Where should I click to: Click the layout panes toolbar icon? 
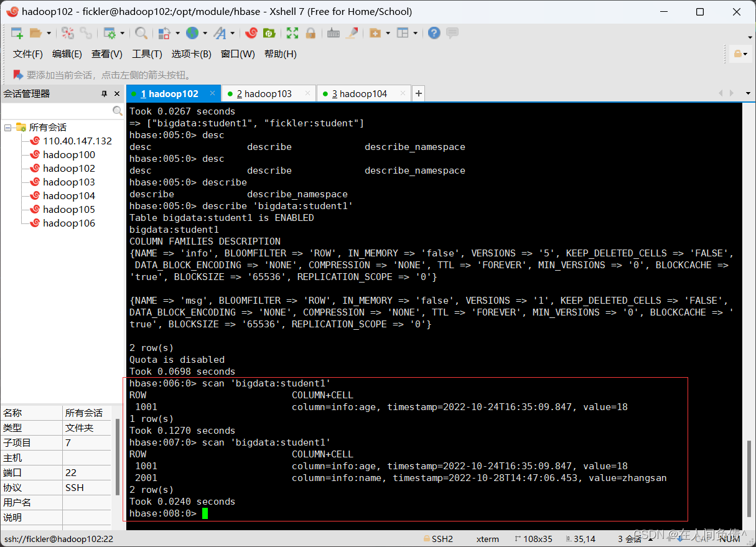click(403, 33)
